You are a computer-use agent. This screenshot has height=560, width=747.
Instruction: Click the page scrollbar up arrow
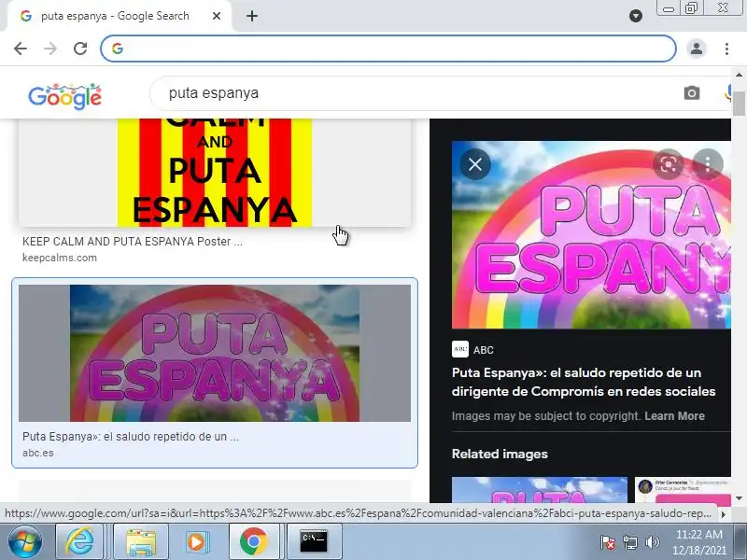pos(739,75)
